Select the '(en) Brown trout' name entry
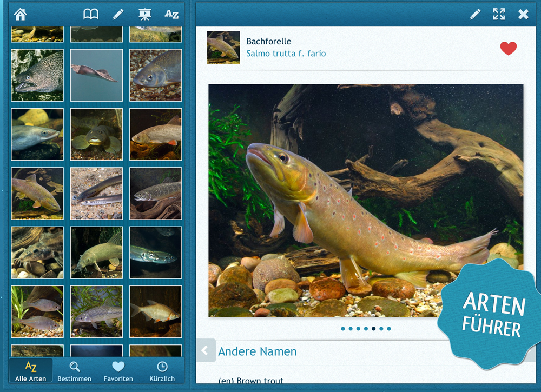Image resolution: width=541 pixels, height=392 pixels. click(x=251, y=380)
